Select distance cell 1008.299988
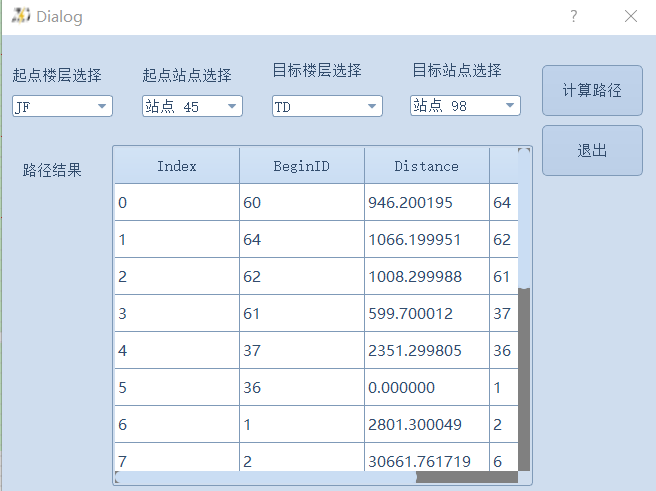The image size is (656, 491). 427,276
